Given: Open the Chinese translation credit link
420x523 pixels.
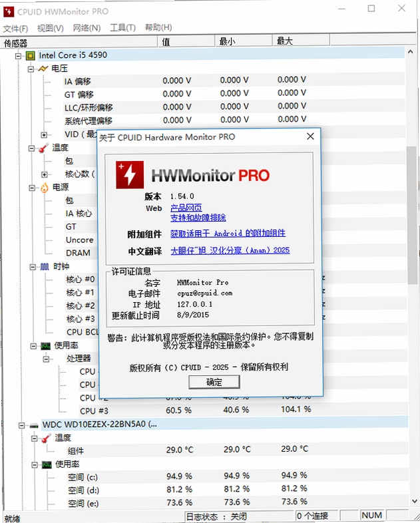Looking at the screenshot, I should click(x=230, y=250).
